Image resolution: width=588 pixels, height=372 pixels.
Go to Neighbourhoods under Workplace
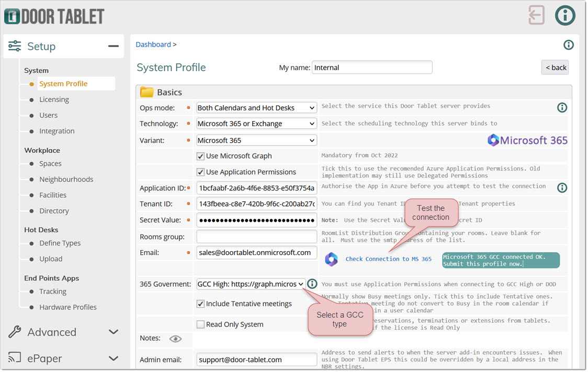point(66,179)
